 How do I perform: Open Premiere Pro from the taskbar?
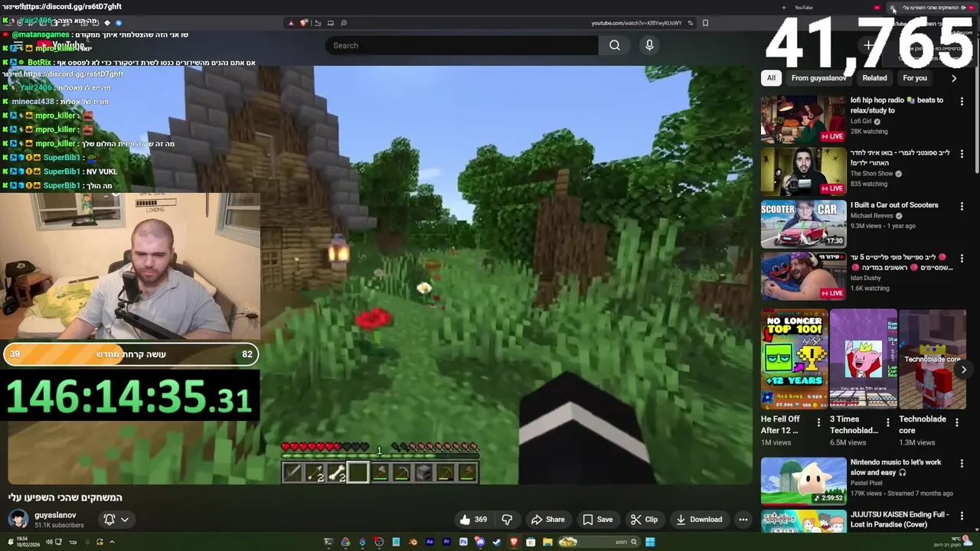click(x=446, y=542)
